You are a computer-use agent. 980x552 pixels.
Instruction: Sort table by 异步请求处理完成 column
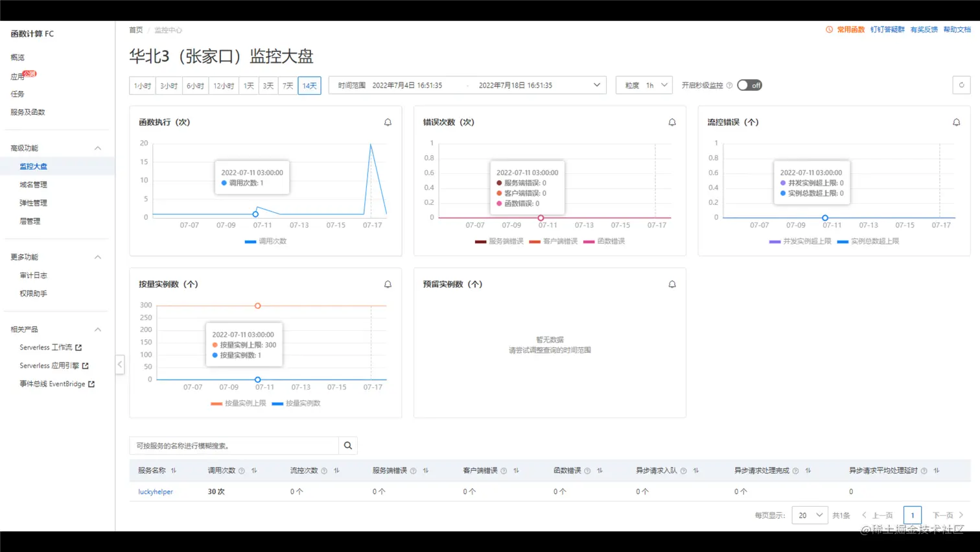point(808,471)
